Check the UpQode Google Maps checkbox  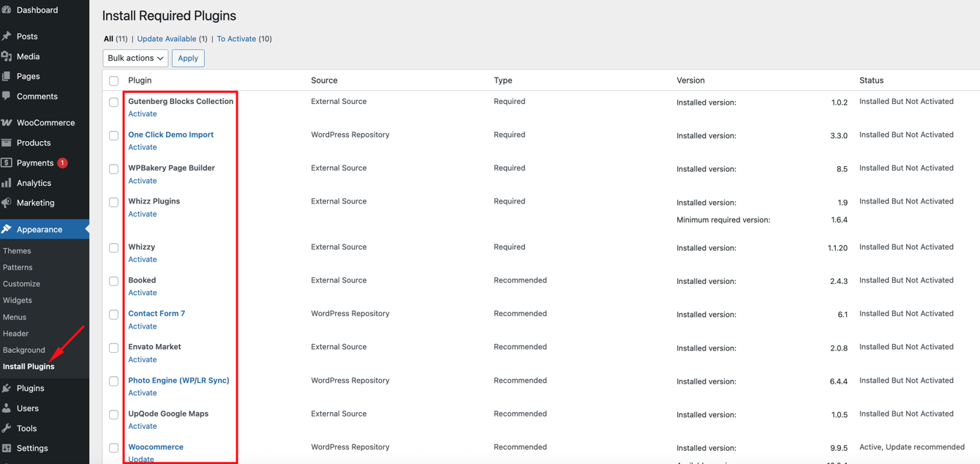pos(113,415)
